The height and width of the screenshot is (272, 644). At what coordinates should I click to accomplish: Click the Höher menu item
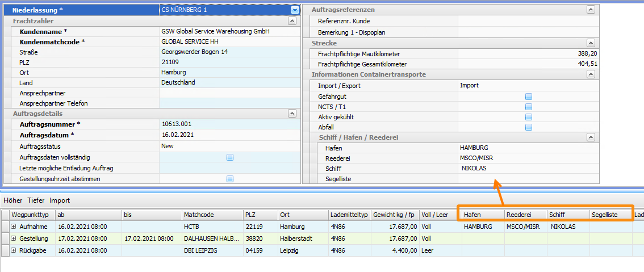(13, 200)
